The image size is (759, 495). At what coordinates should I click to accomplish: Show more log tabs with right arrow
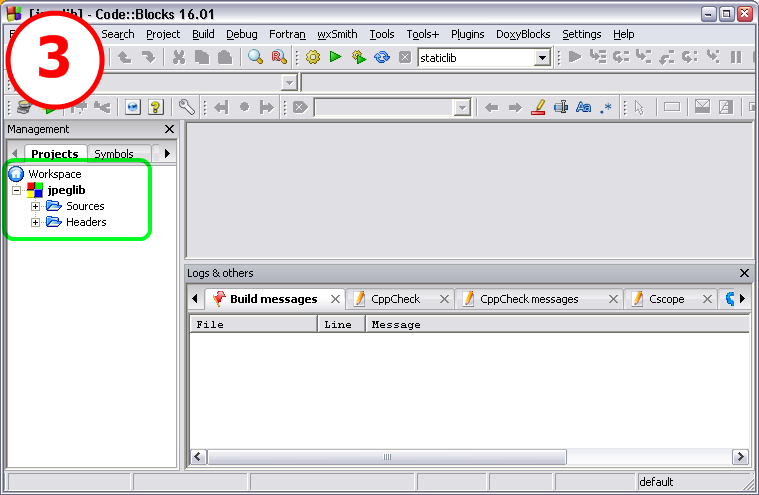point(742,299)
